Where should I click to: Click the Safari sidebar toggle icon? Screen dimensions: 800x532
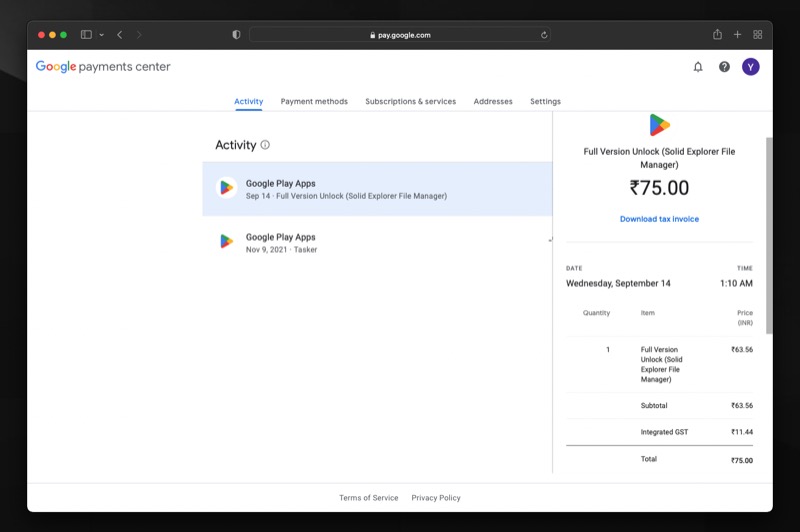[86, 35]
